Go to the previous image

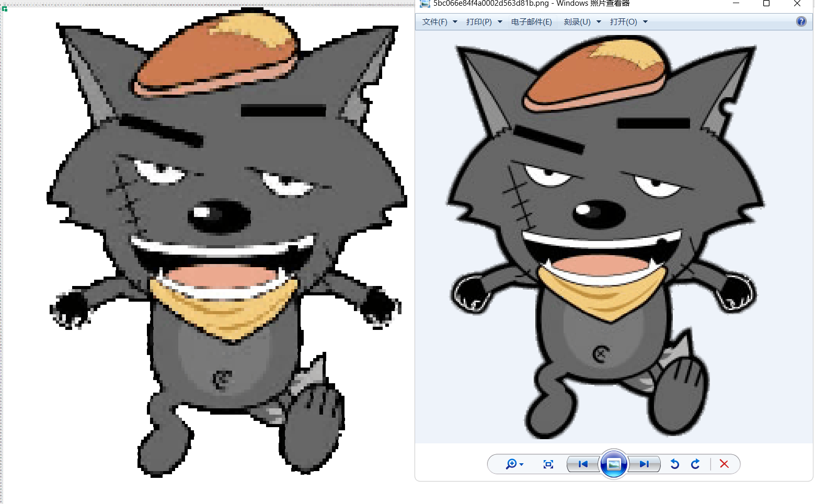tap(582, 464)
